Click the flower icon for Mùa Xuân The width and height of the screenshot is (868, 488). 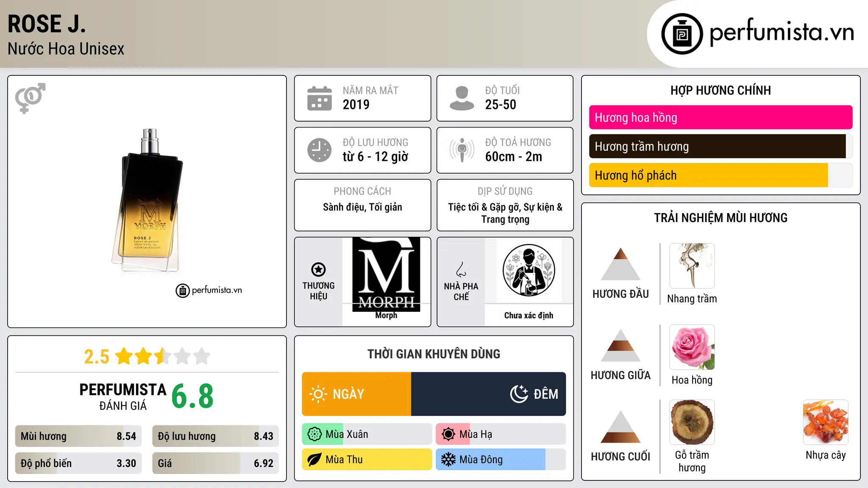click(314, 434)
